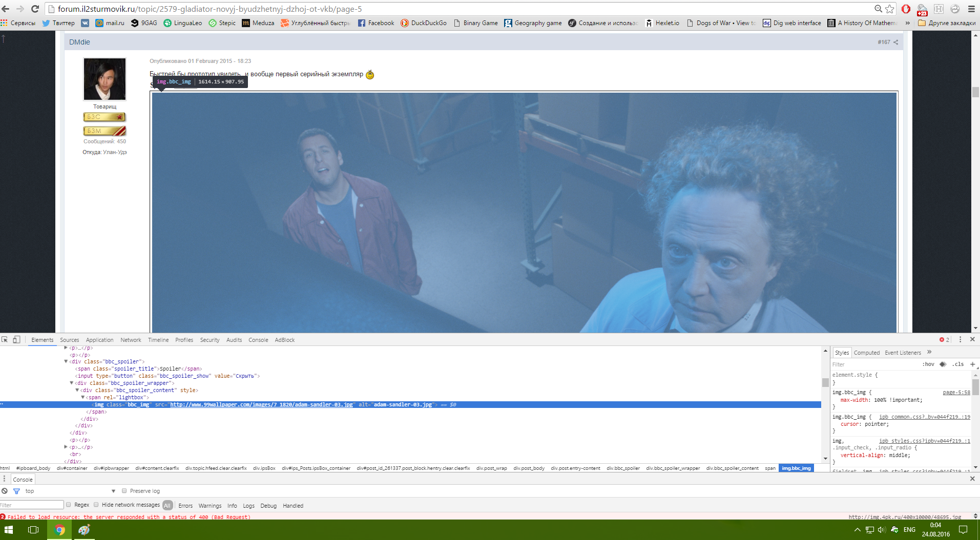Viewport: 980px width, 540px height.
Task: Toggle the :hov element state panel
Action: pos(928,364)
